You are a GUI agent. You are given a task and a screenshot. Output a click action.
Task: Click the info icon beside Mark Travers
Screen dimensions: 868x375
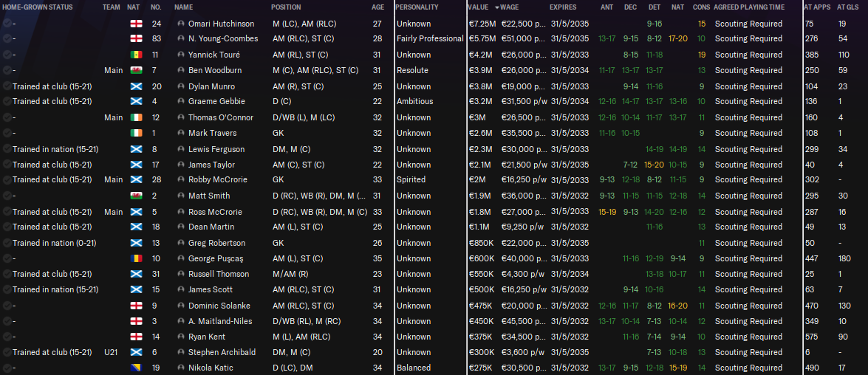pos(180,133)
